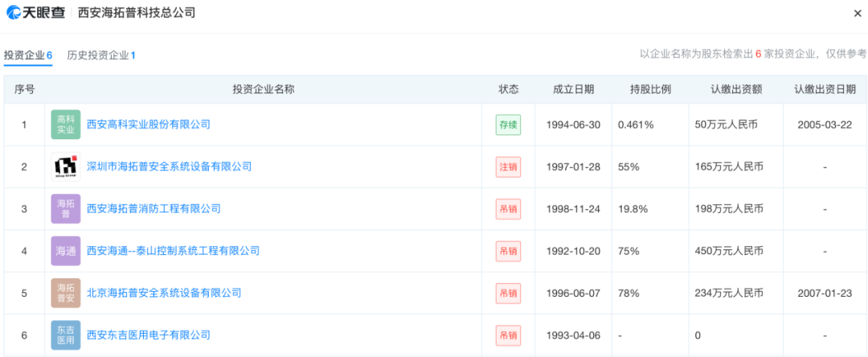The height and width of the screenshot is (357, 868).
Task: Select founding date 1997-01-28
Action: (x=573, y=166)
